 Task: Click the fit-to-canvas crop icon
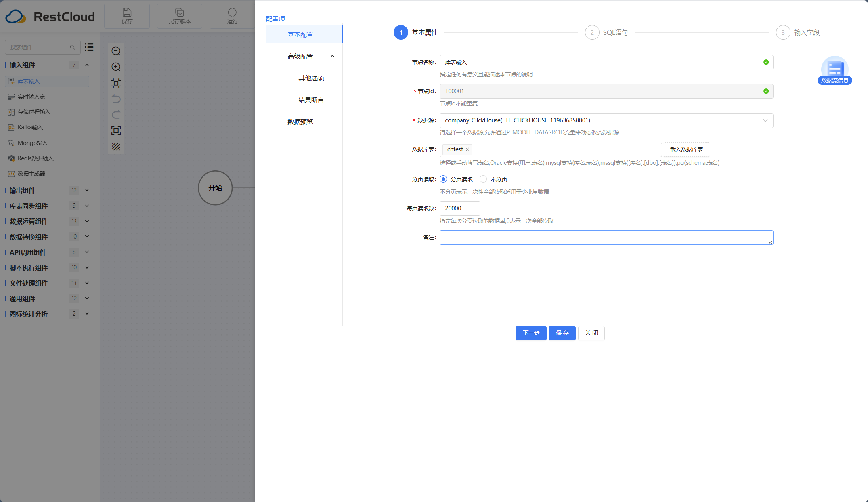pyautogui.click(x=116, y=83)
